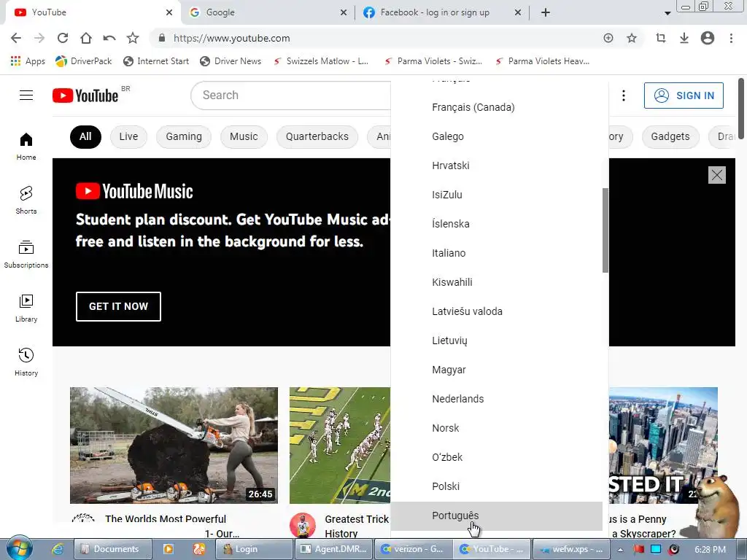Go to Home in the sidebar
Screen dimensions: 747x560
click(26, 146)
